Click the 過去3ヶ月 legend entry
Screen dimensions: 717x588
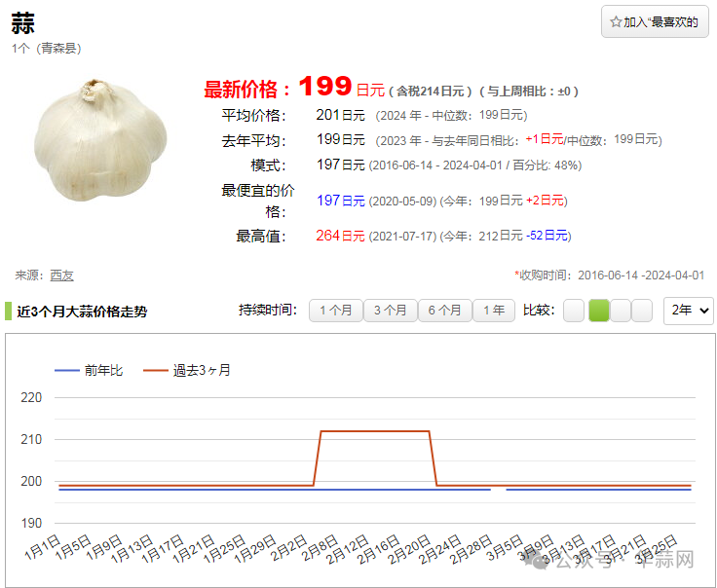(187, 371)
